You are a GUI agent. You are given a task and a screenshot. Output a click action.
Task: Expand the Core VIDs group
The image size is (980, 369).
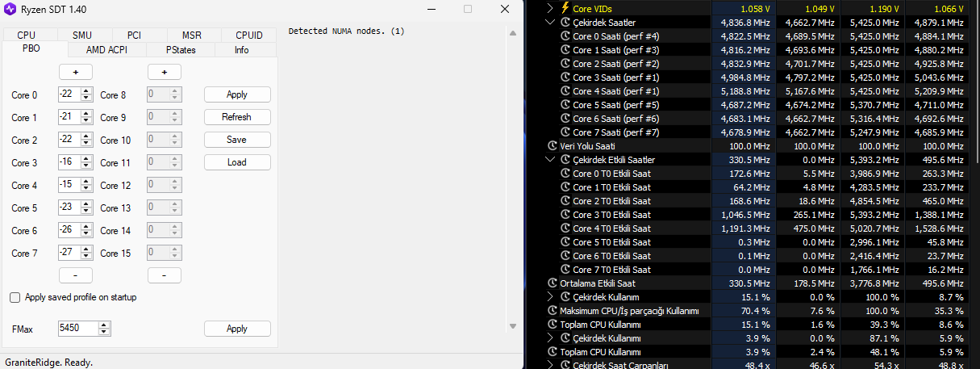click(550, 9)
